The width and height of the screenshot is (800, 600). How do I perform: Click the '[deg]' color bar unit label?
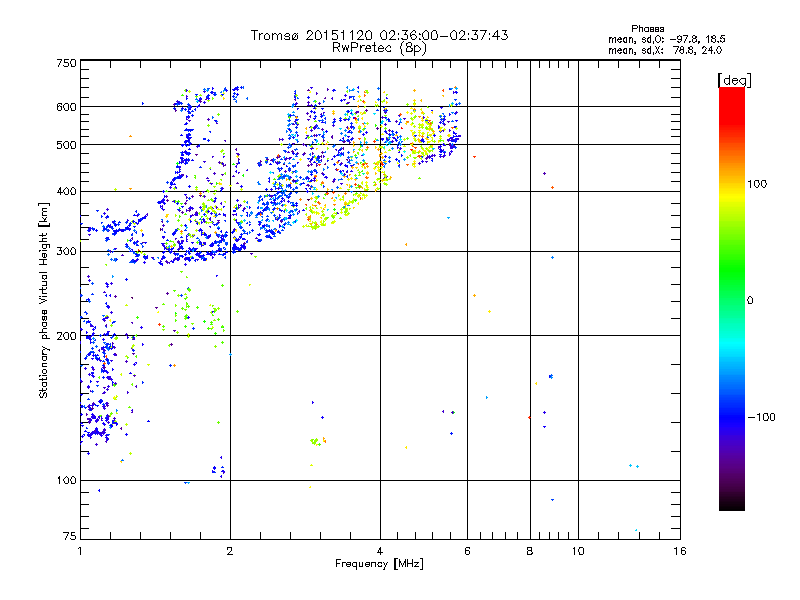[734, 81]
